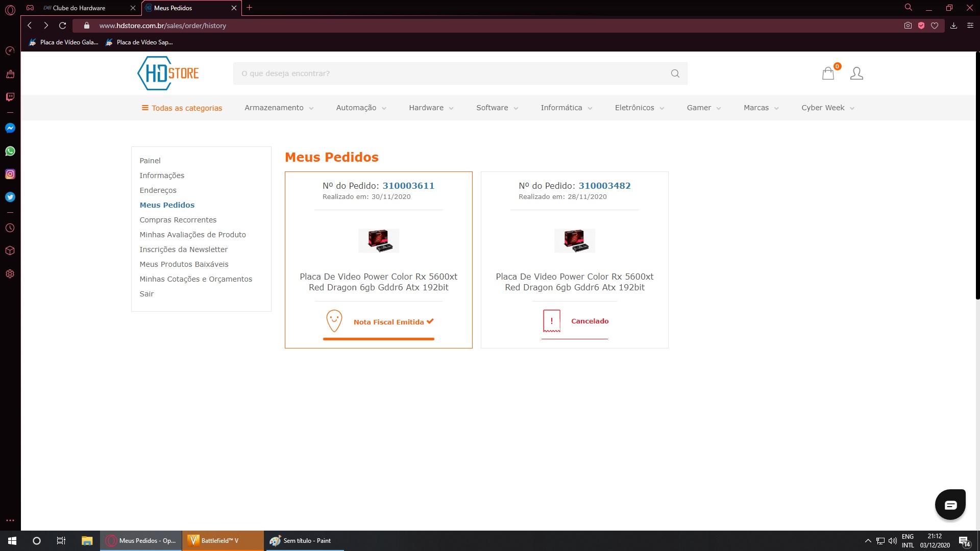Open Painel in account sidebar
The image size is (980, 551).
pos(150,161)
